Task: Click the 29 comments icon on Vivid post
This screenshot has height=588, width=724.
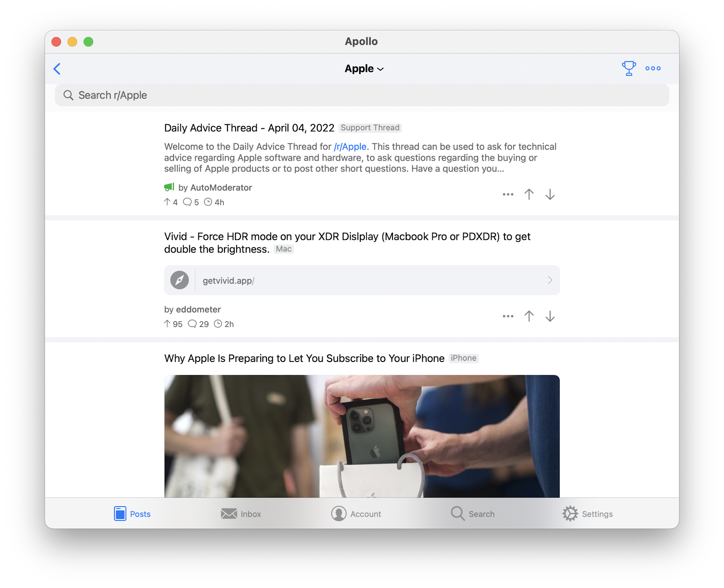Action: click(198, 324)
